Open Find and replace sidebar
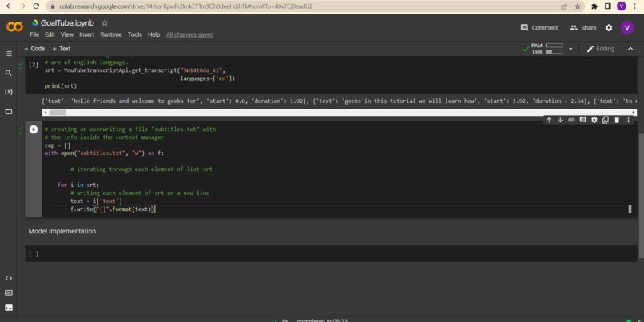This screenshot has height=322, width=644. (x=8, y=73)
